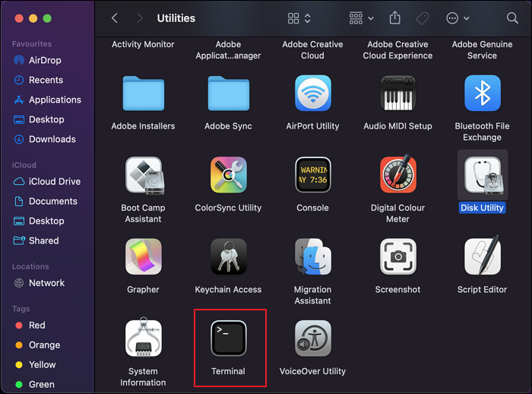
Task: Open the Adobe Installers folder
Action: click(143, 93)
